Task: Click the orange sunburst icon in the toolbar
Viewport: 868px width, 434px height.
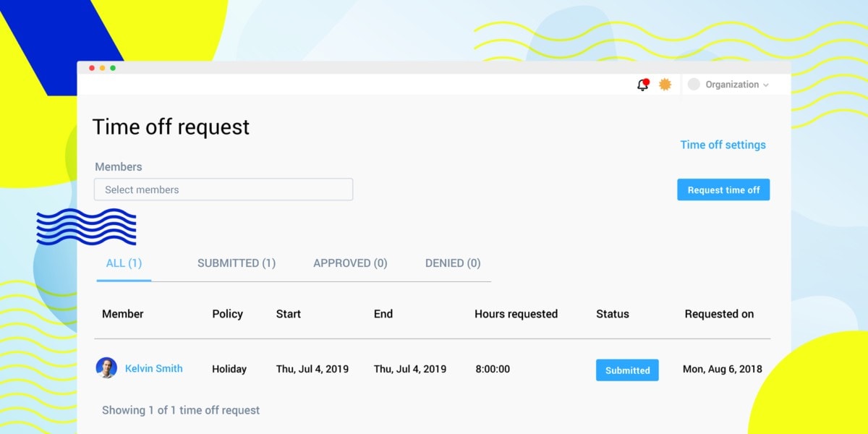Action: click(665, 84)
